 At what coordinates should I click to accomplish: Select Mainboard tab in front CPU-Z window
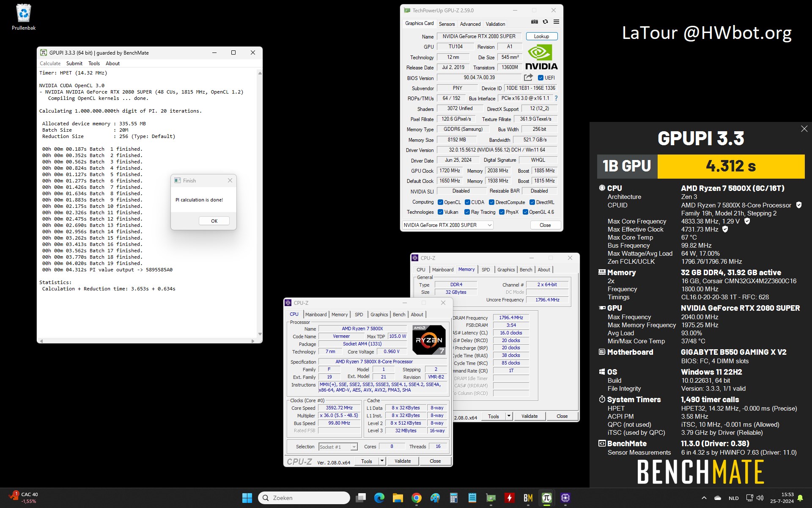click(316, 315)
